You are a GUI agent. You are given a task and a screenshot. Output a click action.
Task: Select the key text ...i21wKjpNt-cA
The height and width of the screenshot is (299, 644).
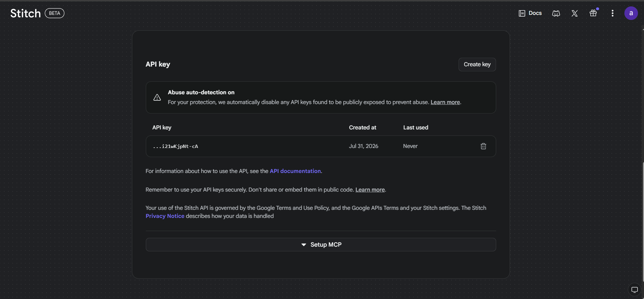pos(176,146)
